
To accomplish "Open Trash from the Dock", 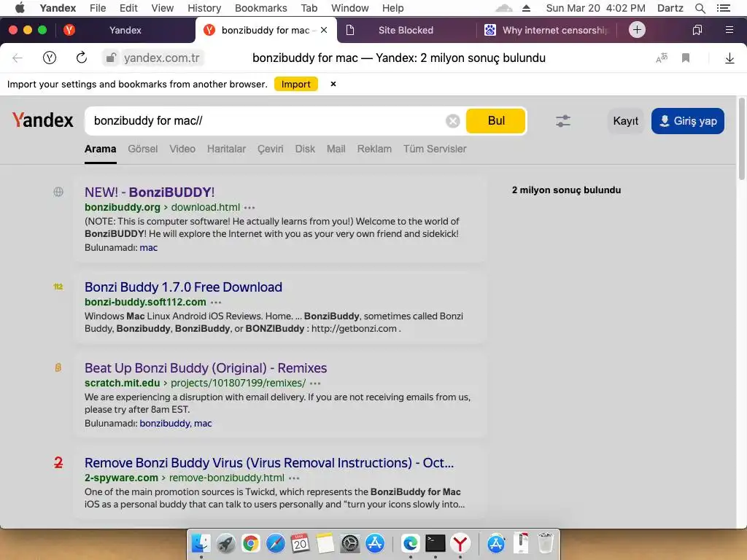I will coord(546,543).
